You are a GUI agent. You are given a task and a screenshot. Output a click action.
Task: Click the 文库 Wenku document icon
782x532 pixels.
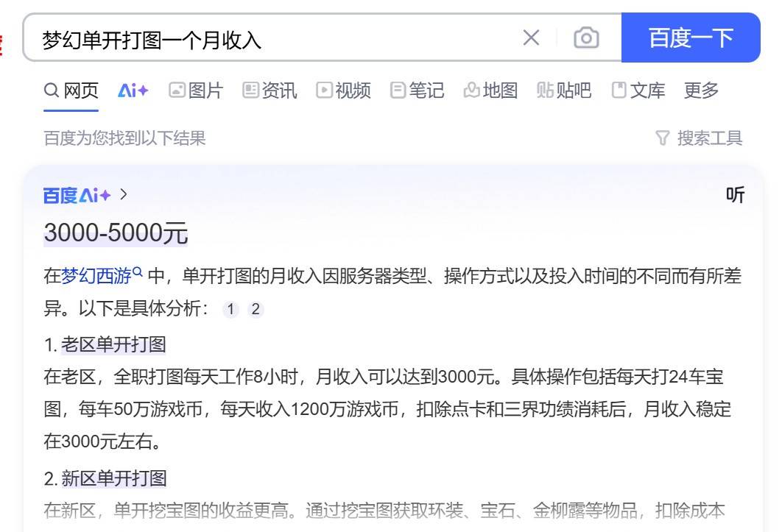pyautogui.click(x=619, y=91)
